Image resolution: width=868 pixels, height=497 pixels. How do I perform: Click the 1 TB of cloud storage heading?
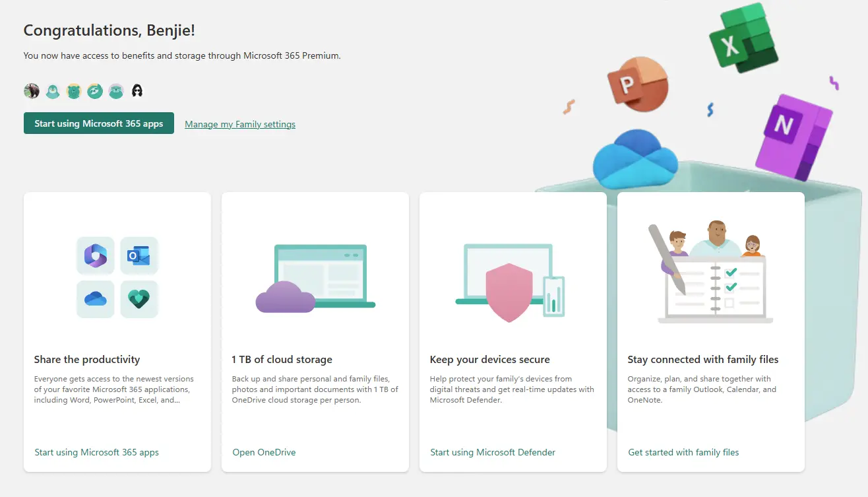pos(282,360)
